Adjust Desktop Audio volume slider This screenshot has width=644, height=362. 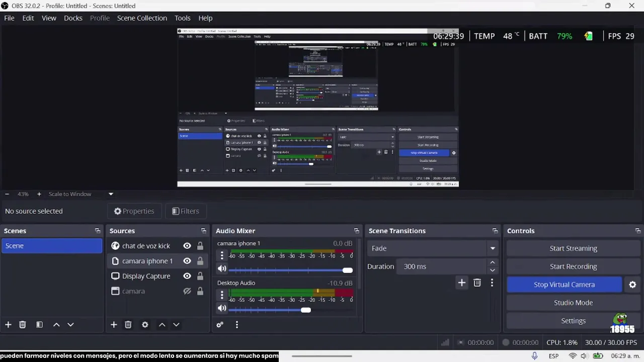pos(305,310)
